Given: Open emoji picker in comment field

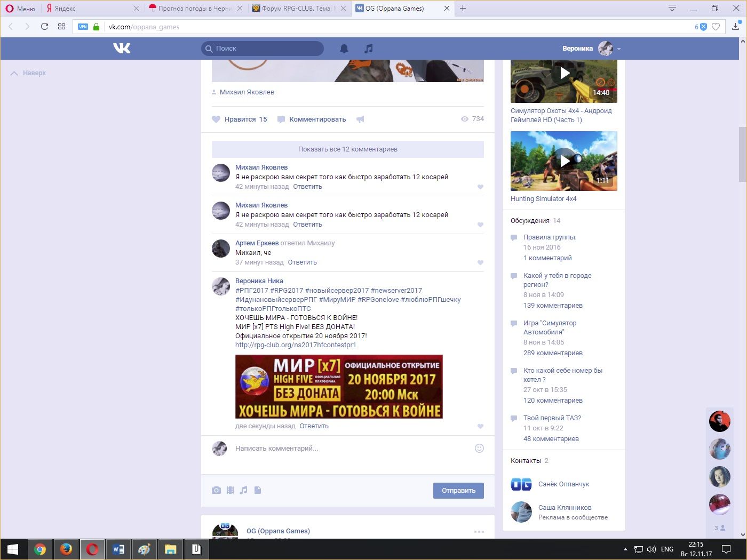Looking at the screenshot, I should pyautogui.click(x=479, y=449).
